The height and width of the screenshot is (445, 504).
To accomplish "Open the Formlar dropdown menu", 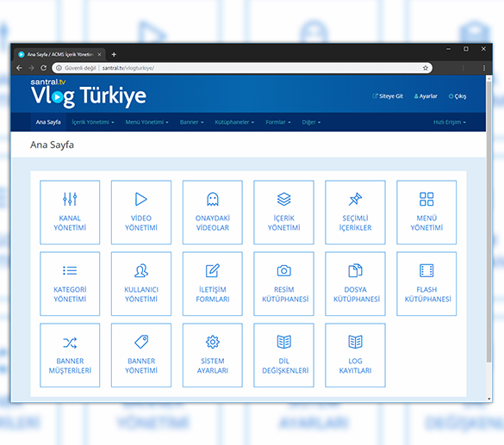I will coord(278,122).
